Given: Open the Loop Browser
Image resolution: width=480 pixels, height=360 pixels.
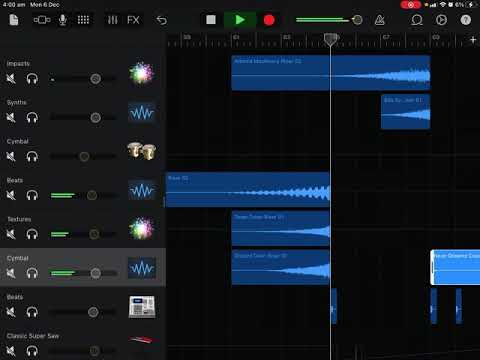Looking at the screenshot, I should point(417,20).
